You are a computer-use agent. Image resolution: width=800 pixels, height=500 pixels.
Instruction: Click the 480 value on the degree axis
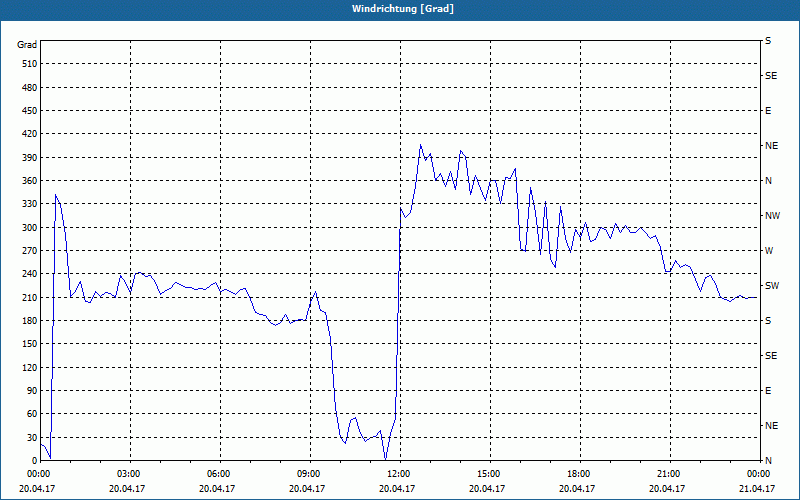tap(30, 88)
